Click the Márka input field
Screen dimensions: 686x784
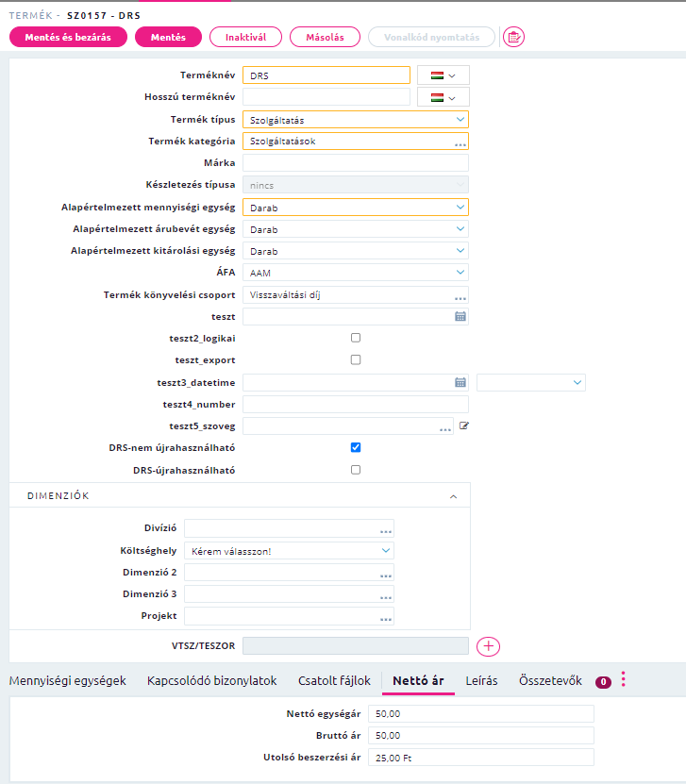pos(356,163)
